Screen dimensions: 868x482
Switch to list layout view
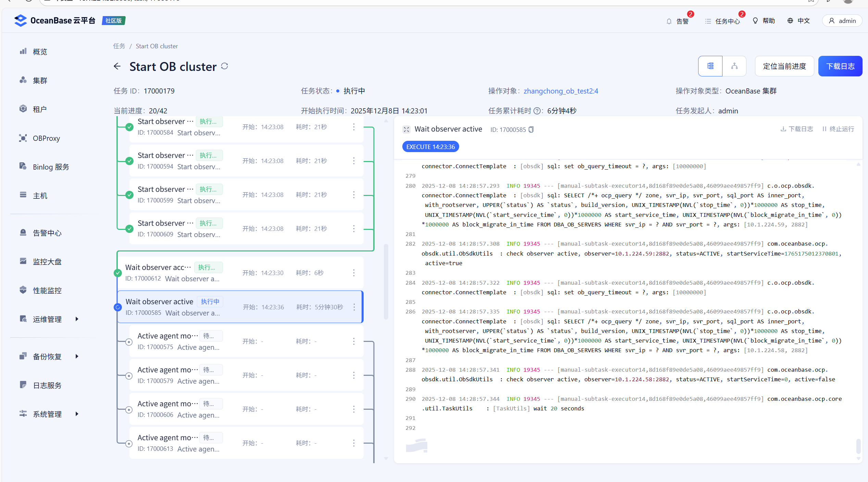pyautogui.click(x=710, y=66)
